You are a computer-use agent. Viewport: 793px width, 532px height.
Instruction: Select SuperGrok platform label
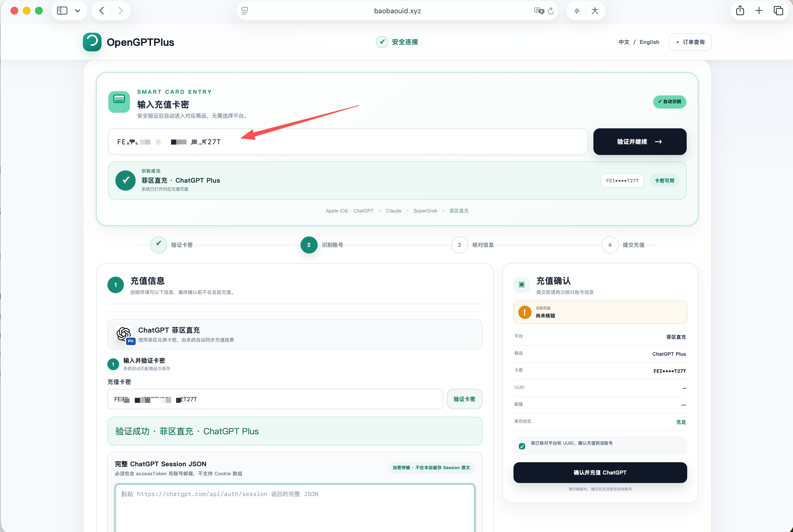[x=425, y=211]
